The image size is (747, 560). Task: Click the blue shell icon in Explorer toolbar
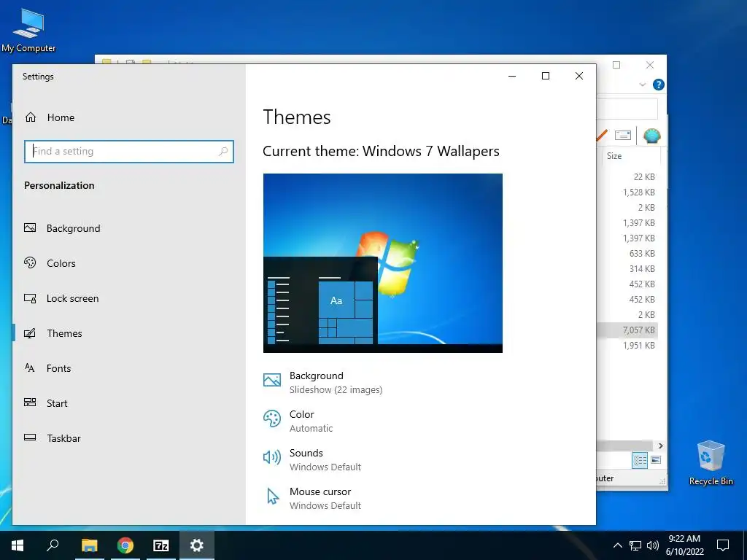point(651,136)
